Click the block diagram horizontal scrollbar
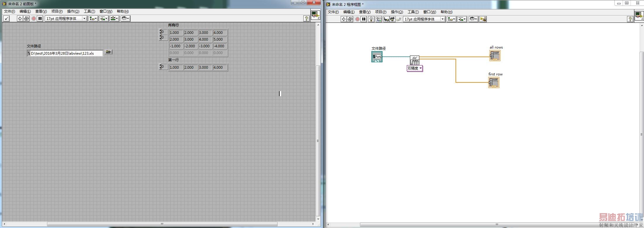644x228 pixels. [x=497, y=224]
